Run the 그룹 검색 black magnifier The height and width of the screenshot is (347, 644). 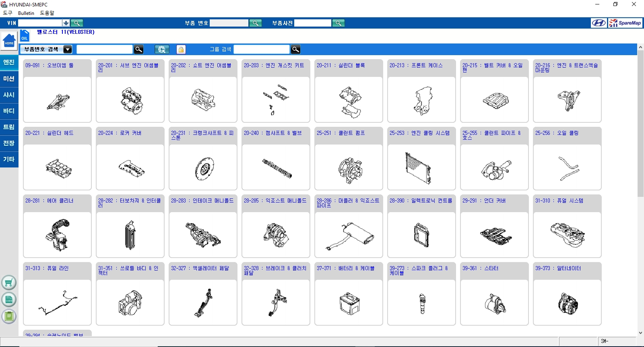(x=295, y=50)
